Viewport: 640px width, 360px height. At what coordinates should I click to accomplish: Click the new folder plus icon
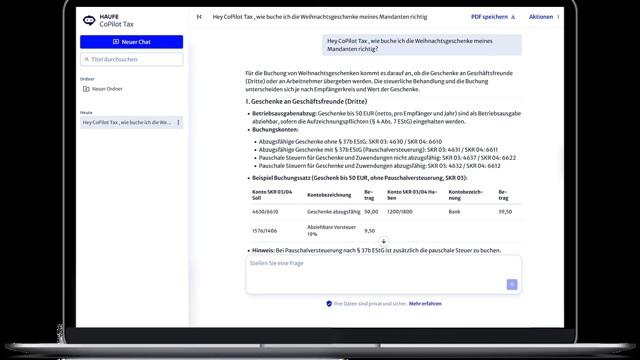point(86,89)
